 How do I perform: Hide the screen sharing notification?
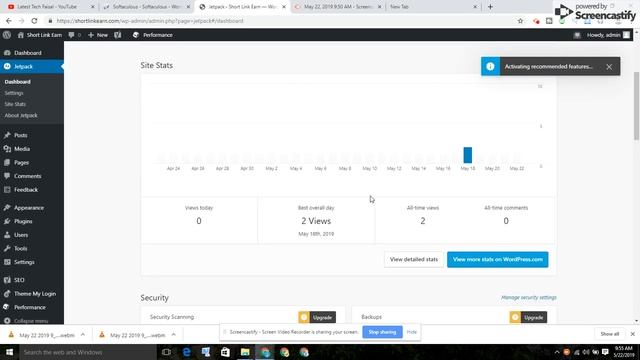[411, 332]
